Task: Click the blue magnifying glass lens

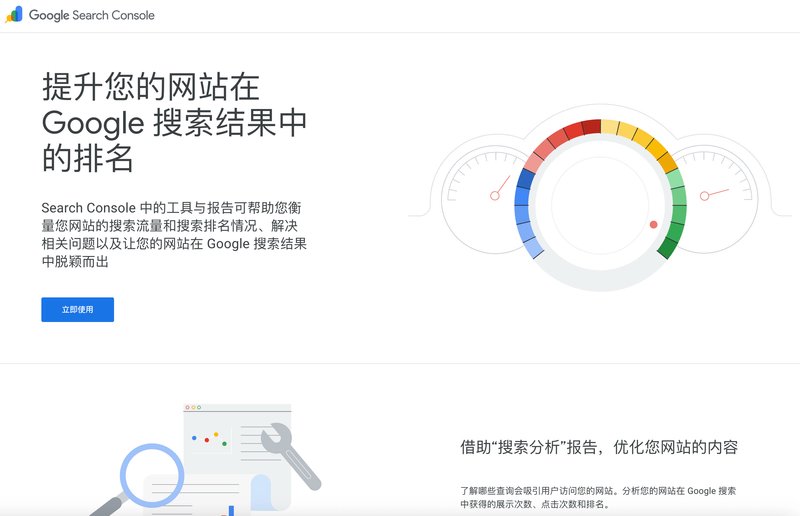Action: pyautogui.click(x=152, y=475)
